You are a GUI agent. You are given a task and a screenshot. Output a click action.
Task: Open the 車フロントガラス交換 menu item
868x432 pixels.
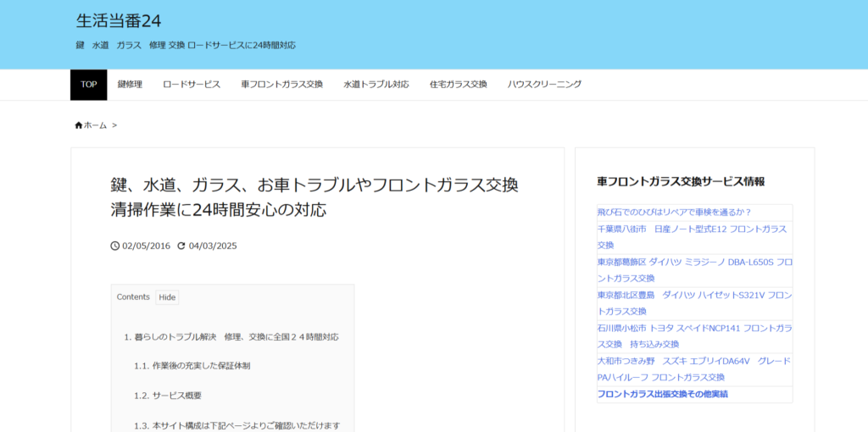(281, 85)
